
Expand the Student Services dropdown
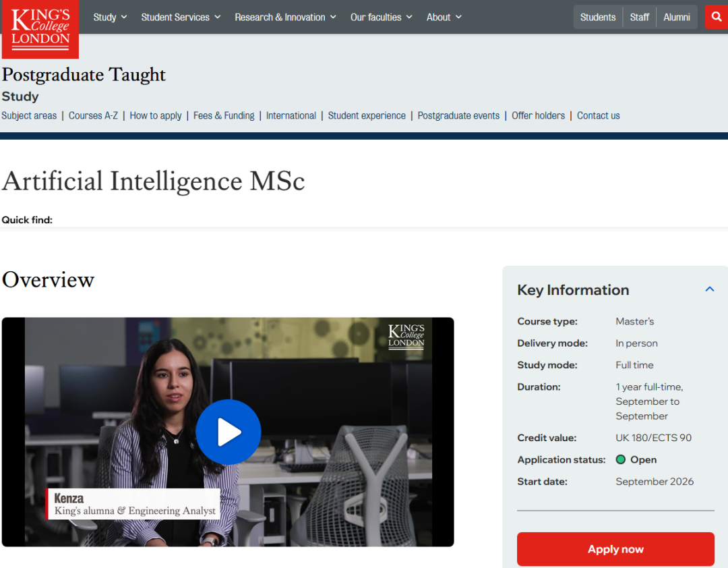coord(181,17)
